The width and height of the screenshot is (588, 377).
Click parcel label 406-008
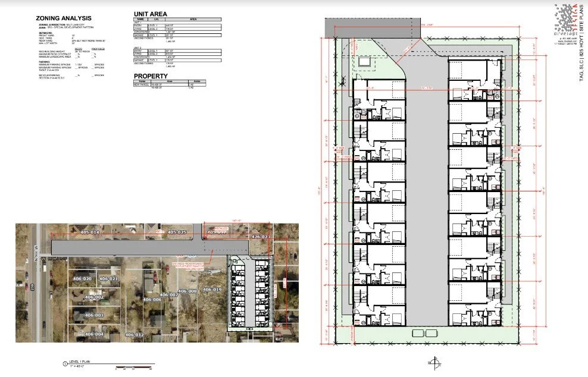click(187, 291)
